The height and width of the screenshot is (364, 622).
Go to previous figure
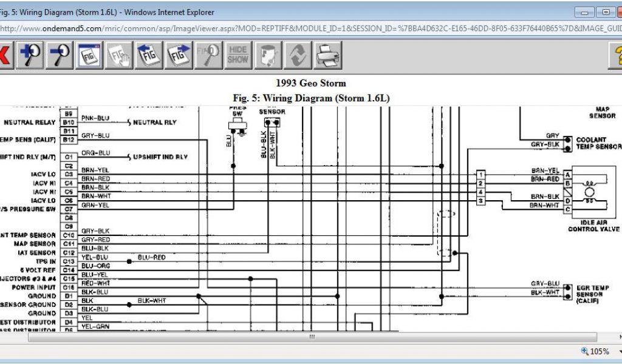pyautogui.click(x=149, y=56)
